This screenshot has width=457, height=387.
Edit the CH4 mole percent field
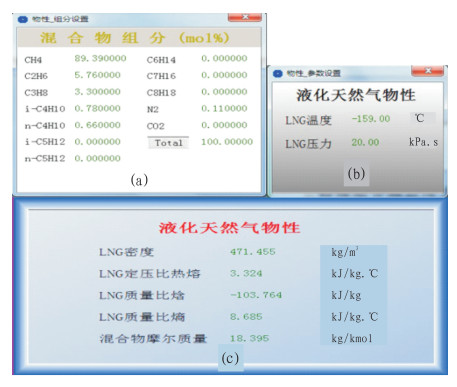point(100,58)
